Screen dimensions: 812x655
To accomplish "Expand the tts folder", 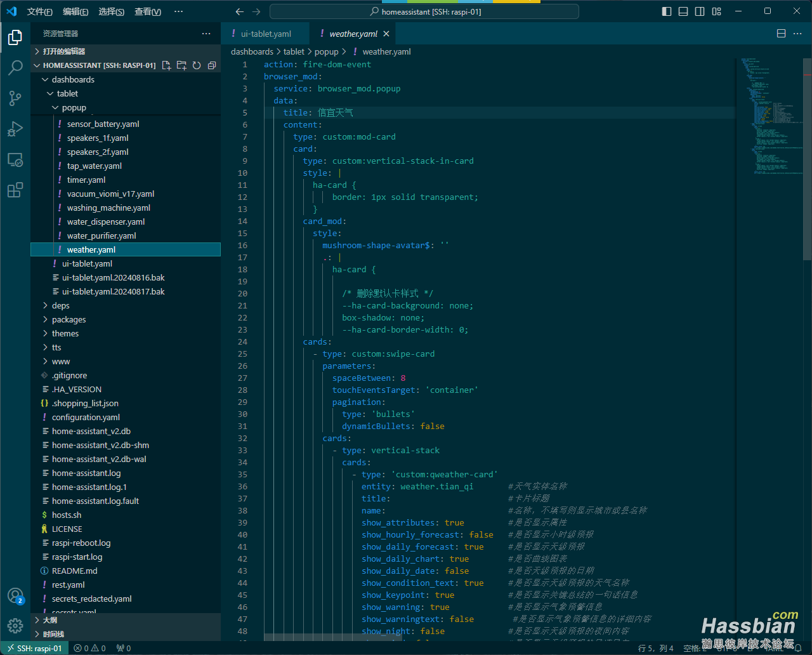I will (x=126, y=347).
